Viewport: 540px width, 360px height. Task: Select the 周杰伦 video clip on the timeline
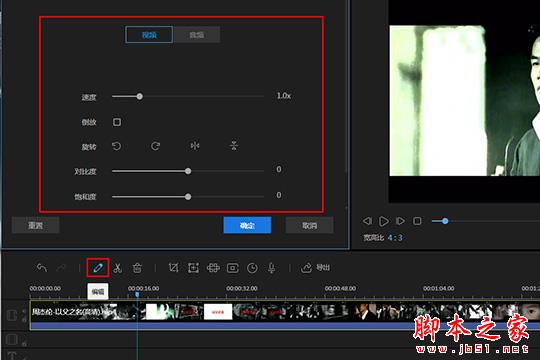285,315
